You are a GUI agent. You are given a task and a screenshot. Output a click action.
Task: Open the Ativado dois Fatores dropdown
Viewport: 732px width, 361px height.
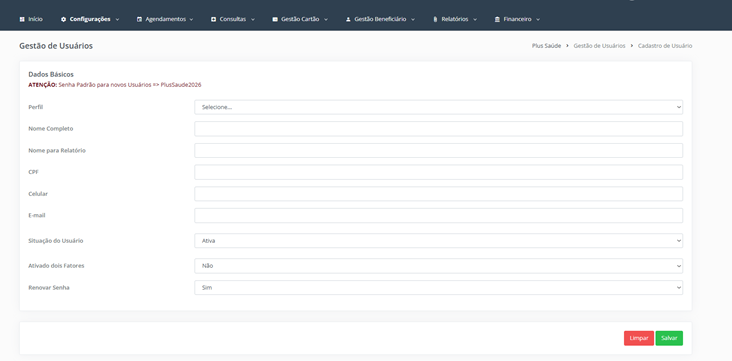coord(438,266)
